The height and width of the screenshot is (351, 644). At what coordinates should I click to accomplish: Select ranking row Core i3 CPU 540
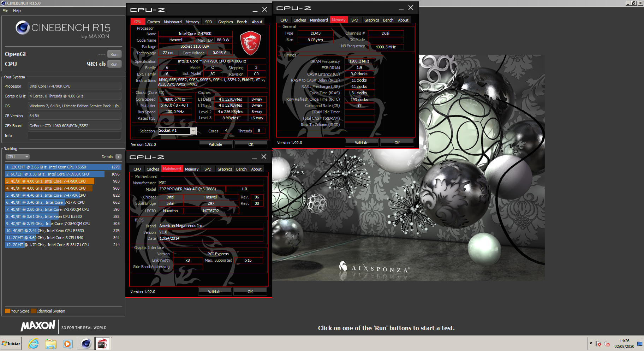click(63, 238)
